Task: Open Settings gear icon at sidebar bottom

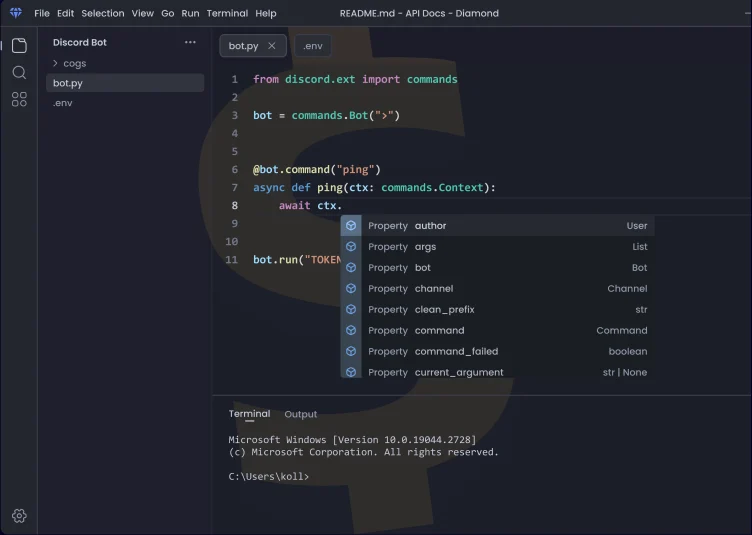Action: 19,516
